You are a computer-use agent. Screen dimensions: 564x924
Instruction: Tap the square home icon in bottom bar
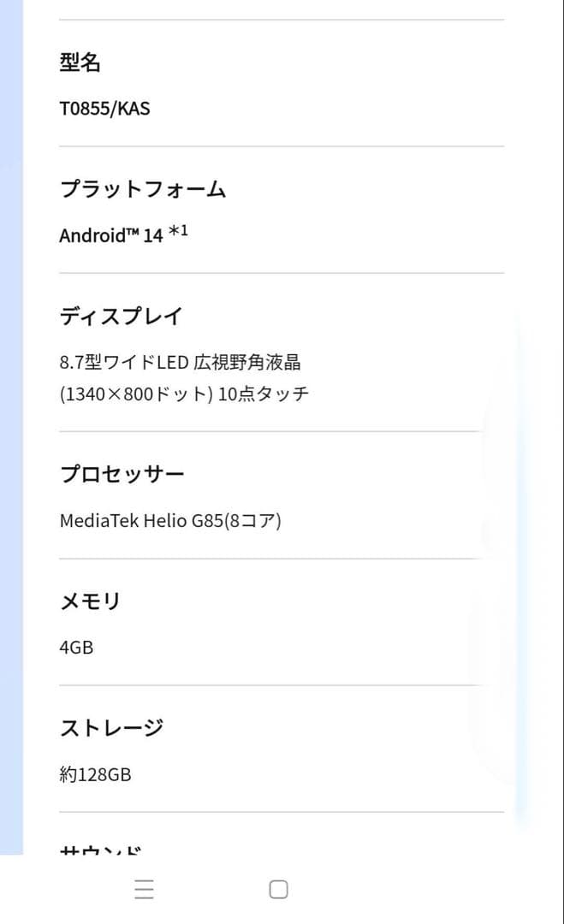277,890
